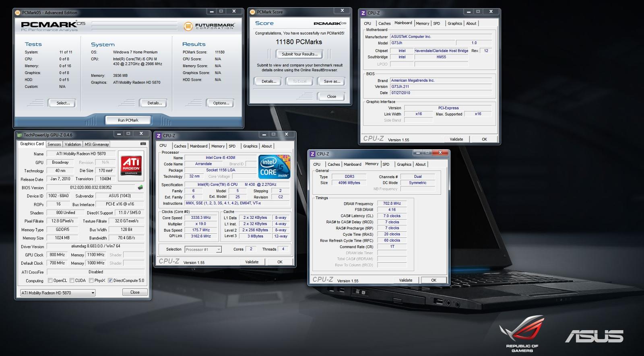Open Caches tab in CPU-Z CPU window
The width and height of the screenshot is (644, 356).
pyautogui.click(x=180, y=146)
